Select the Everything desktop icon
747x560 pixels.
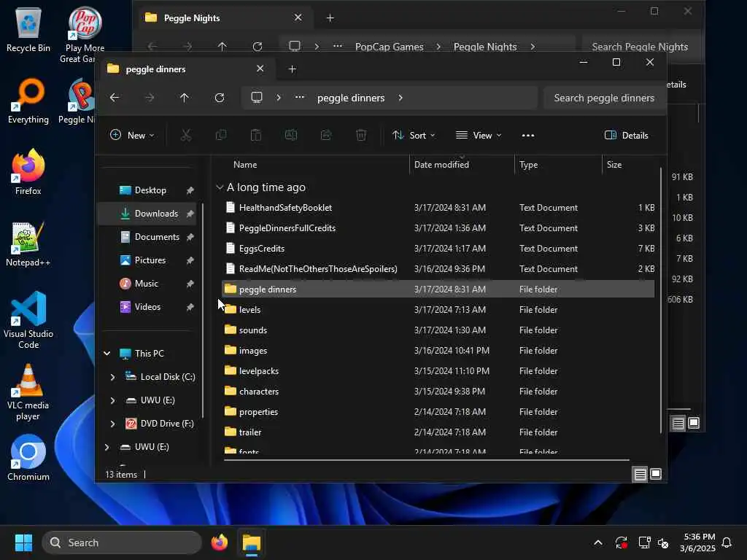(x=28, y=101)
